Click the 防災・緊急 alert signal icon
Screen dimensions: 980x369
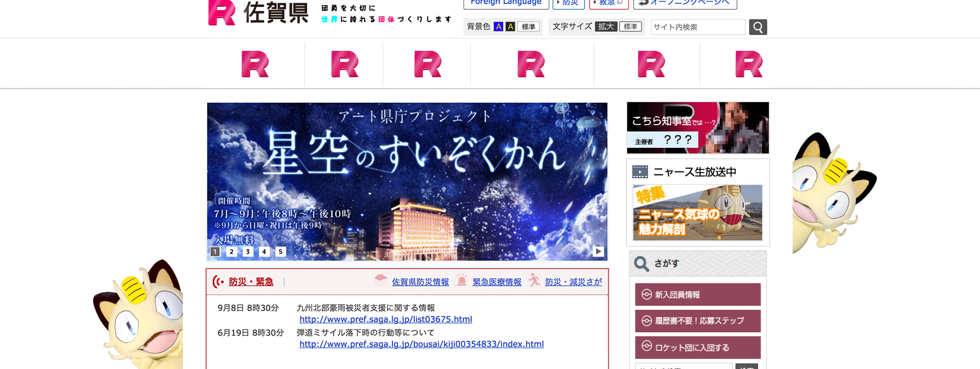coord(218,282)
